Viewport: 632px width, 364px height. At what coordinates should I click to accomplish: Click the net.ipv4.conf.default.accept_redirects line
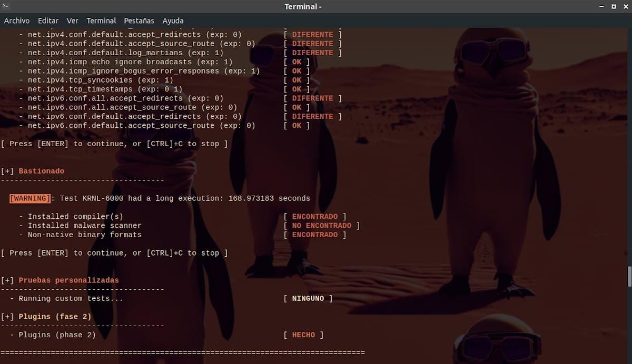pyautogui.click(x=130, y=35)
